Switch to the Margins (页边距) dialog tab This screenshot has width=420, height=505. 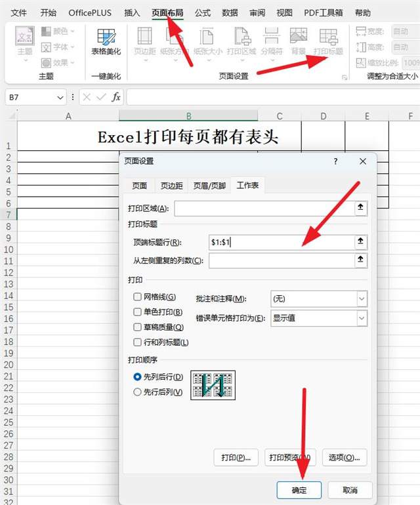[x=171, y=186]
